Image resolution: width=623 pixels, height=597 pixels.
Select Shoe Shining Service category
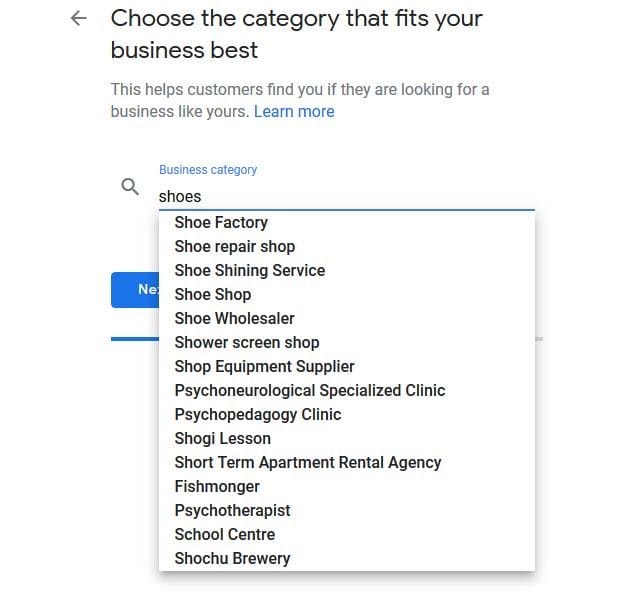346,270
